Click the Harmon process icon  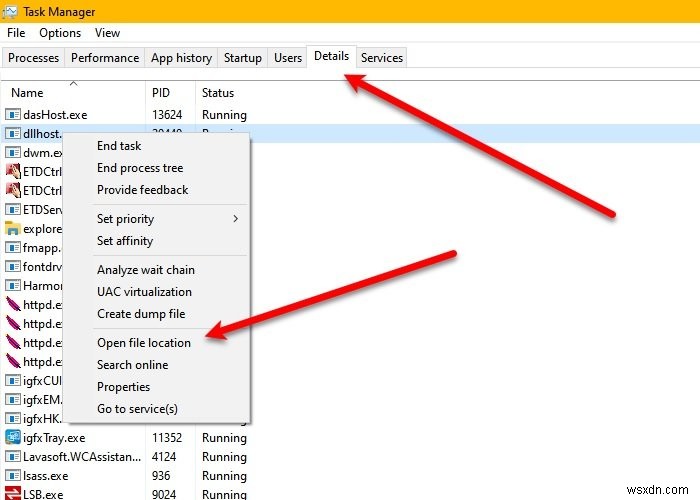click(13, 285)
